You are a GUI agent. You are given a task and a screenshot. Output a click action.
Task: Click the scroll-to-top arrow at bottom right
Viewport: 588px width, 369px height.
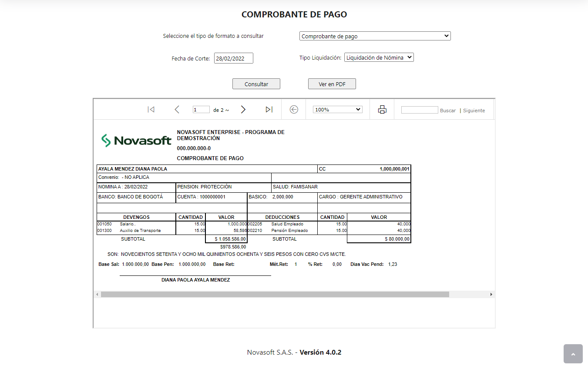(573, 354)
